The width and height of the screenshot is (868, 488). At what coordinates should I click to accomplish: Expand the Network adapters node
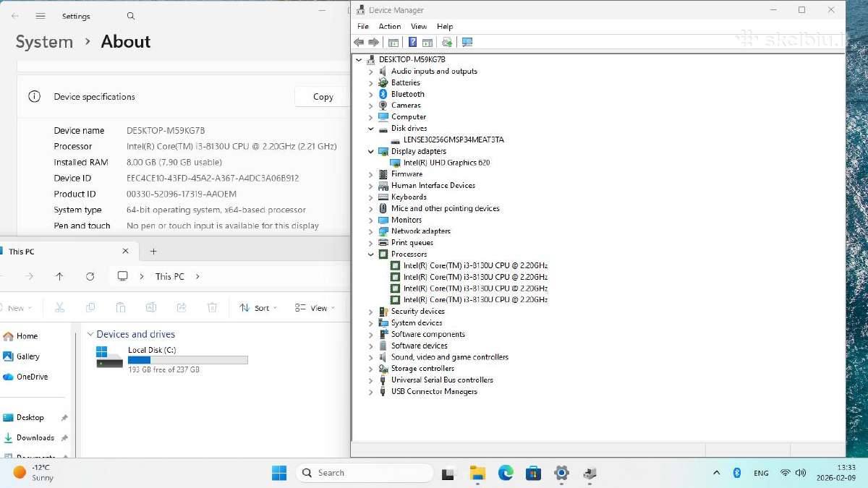click(371, 231)
